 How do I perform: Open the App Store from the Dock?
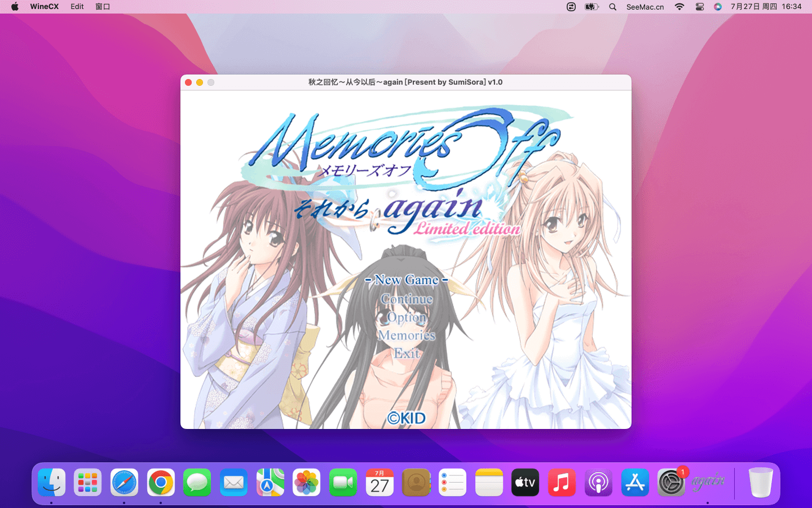coord(635,482)
